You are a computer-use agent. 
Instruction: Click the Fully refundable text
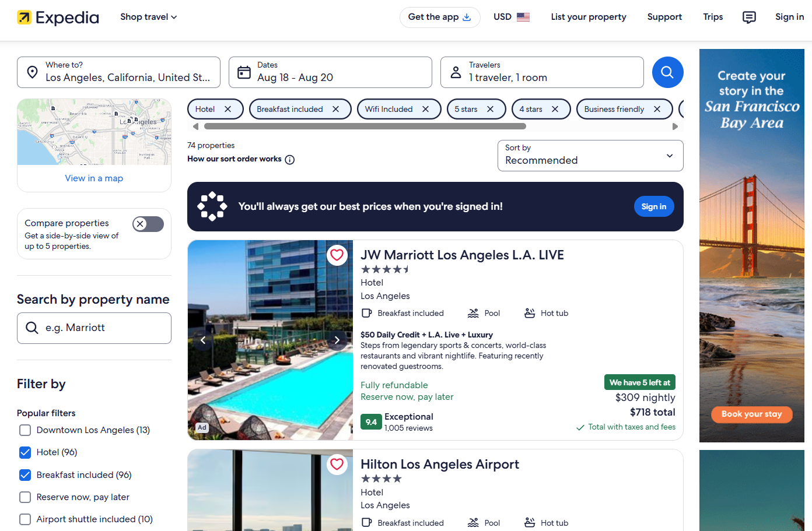pos(394,385)
